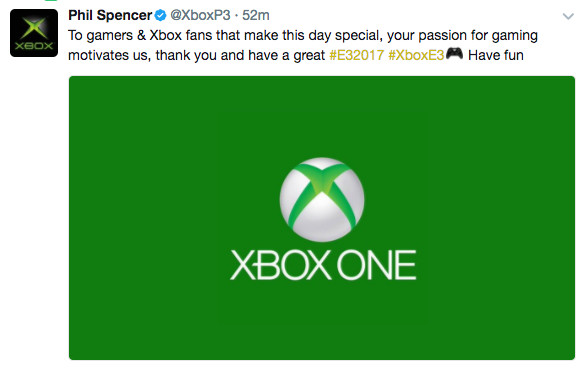This screenshot has width=584, height=371.
Task: Open the tweet via the 52m timestamp
Action: click(x=256, y=15)
